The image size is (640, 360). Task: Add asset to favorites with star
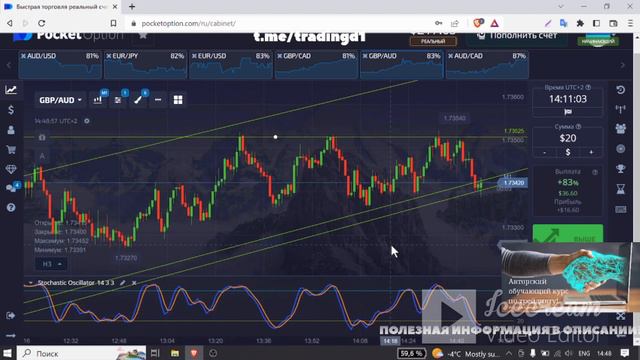pyautogui.click(x=143, y=36)
